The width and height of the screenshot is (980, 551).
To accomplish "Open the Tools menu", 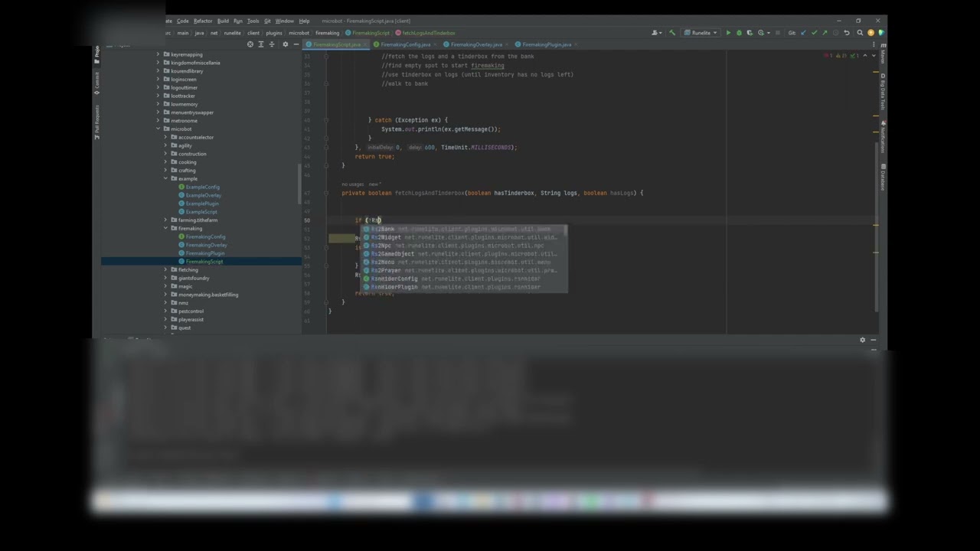I will pos(253,21).
